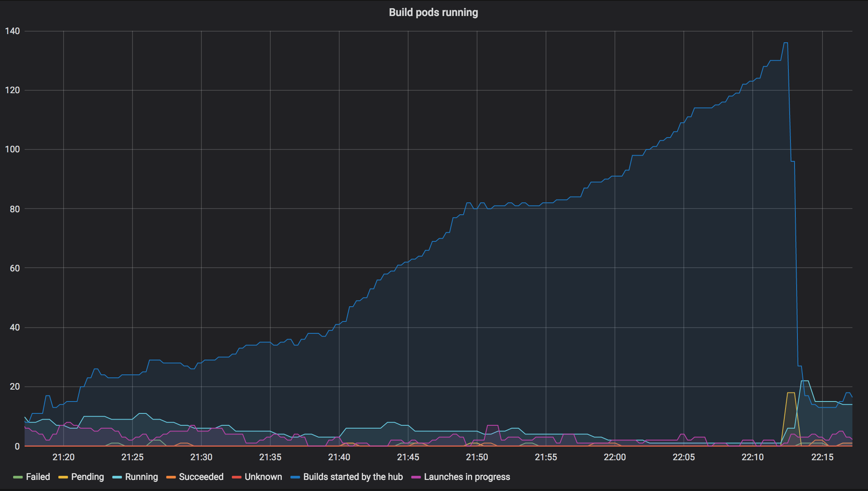
Task: Open the magenta Launches in progress swatch
Action: pyautogui.click(x=416, y=477)
